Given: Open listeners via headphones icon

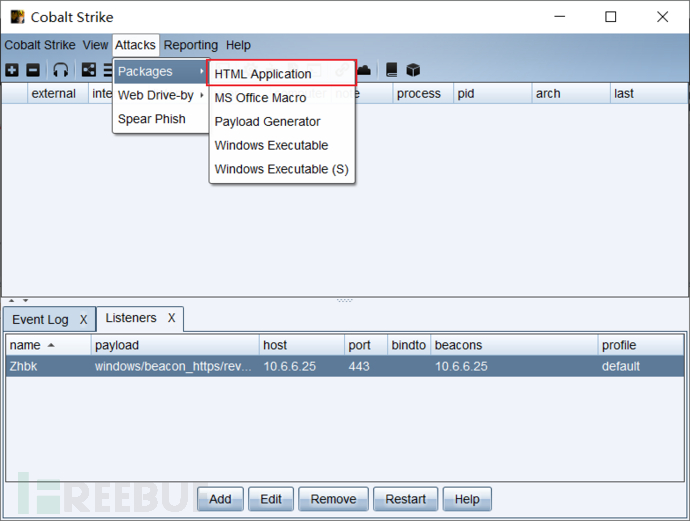Looking at the screenshot, I should 61,70.
